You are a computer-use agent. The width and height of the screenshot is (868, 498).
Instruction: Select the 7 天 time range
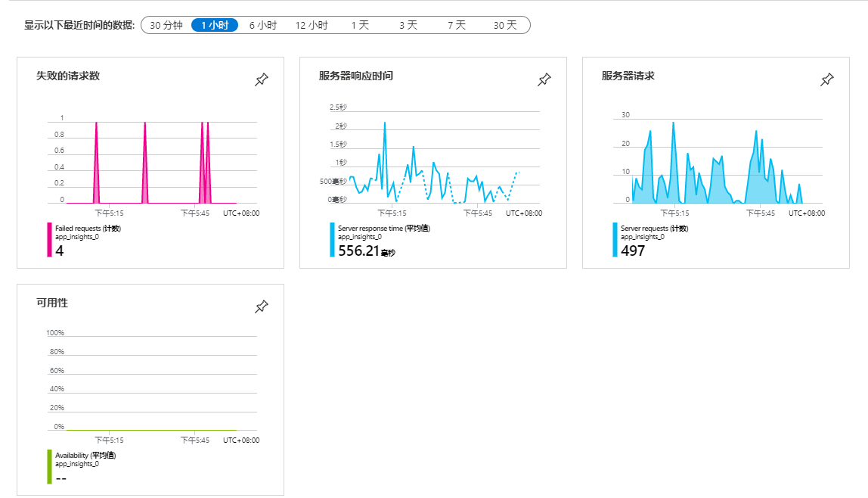tap(457, 26)
